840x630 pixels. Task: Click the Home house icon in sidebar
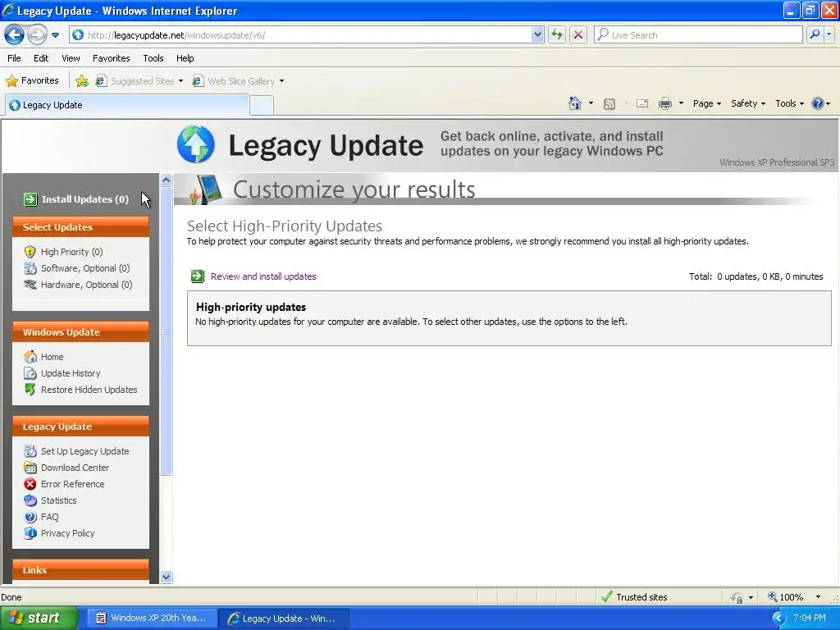[x=30, y=357]
